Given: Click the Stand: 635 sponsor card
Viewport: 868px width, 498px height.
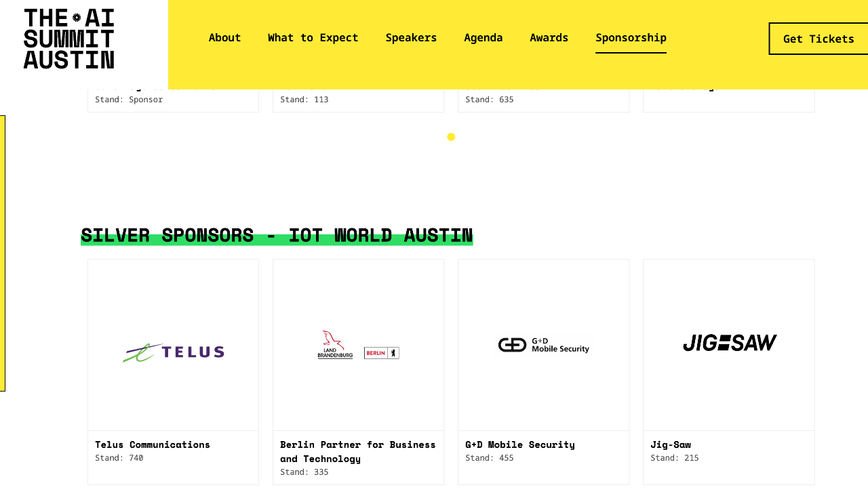Looking at the screenshot, I should pyautogui.click(x=543, y=100).
